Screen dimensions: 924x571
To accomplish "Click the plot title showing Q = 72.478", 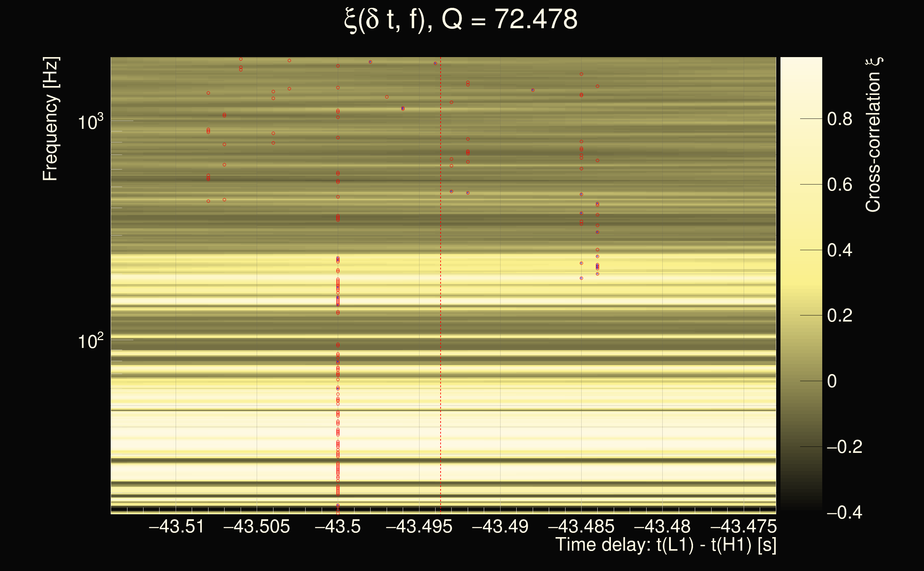I will coord(461,20).
